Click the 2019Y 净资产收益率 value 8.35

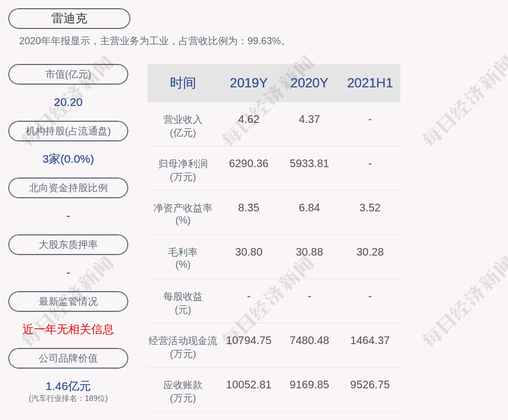tap(249, 208)
